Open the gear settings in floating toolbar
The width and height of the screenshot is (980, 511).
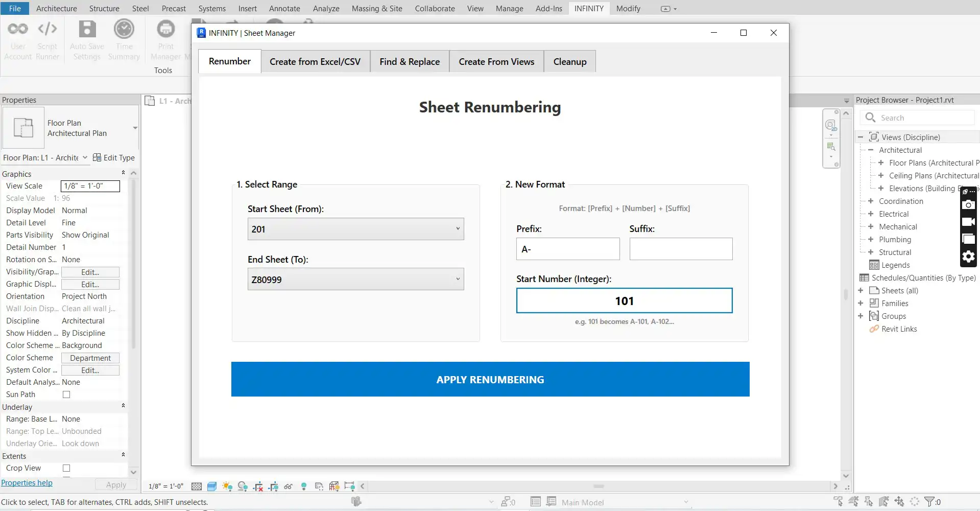(968, 257)
